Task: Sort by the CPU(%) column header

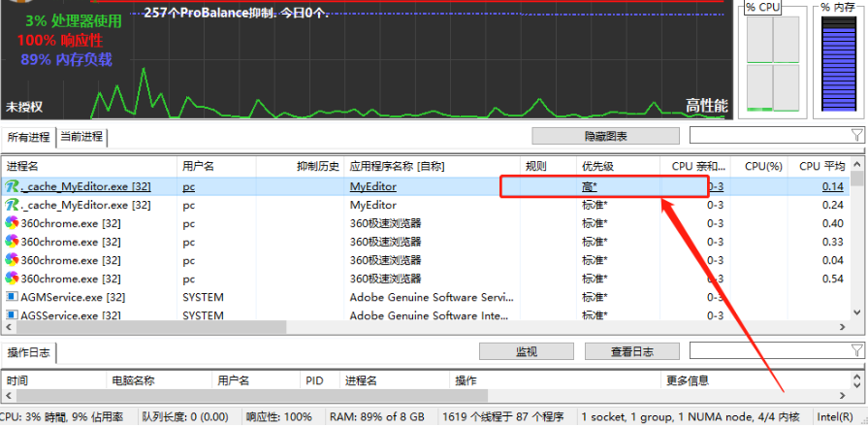Action: pos(759,166)
